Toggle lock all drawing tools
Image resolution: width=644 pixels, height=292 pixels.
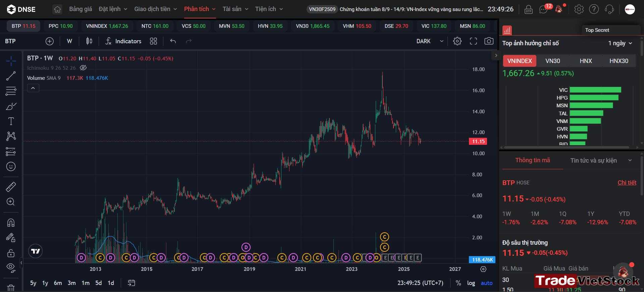[11, 253]
